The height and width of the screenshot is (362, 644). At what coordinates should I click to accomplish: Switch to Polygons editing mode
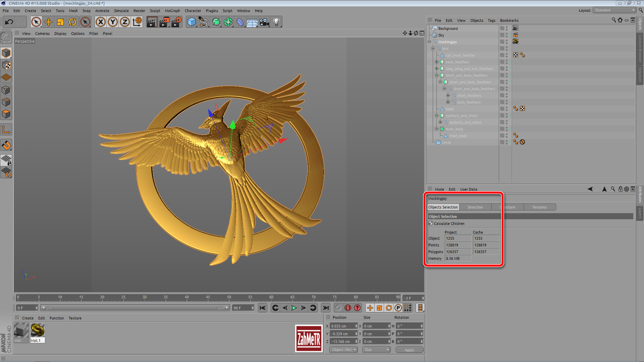6,114
